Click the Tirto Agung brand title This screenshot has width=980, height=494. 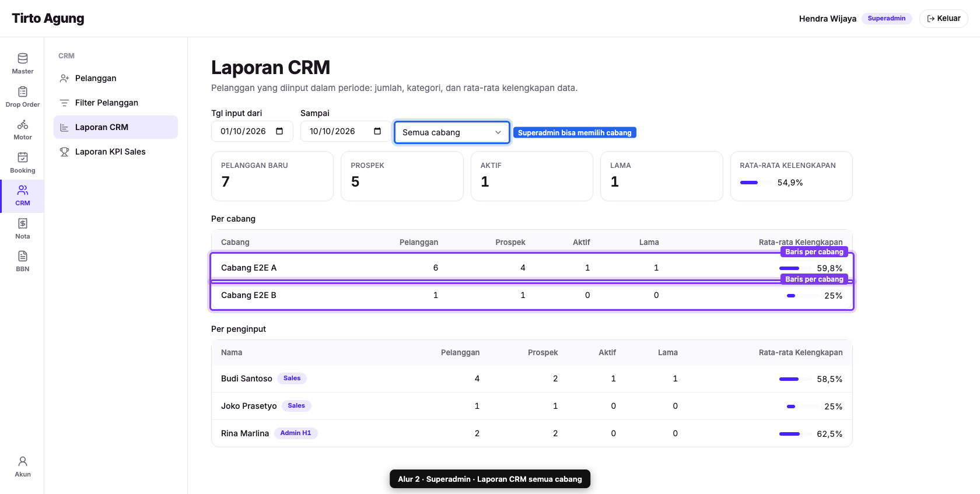coord(48,19)
